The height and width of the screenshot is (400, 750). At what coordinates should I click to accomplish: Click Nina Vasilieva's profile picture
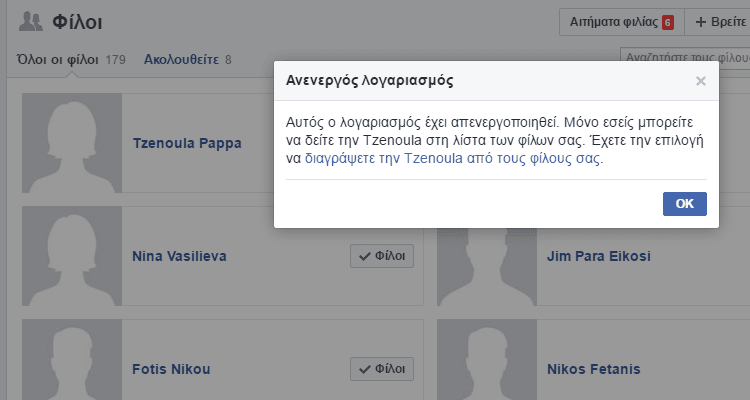72,256
